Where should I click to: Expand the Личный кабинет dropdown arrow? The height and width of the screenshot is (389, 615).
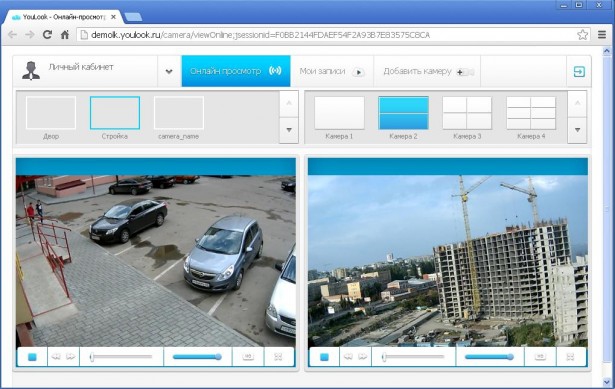(x=169, y=71)
